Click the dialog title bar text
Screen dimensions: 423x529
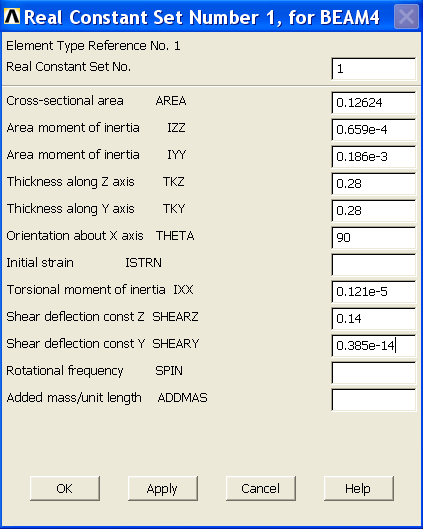point(202,17)
